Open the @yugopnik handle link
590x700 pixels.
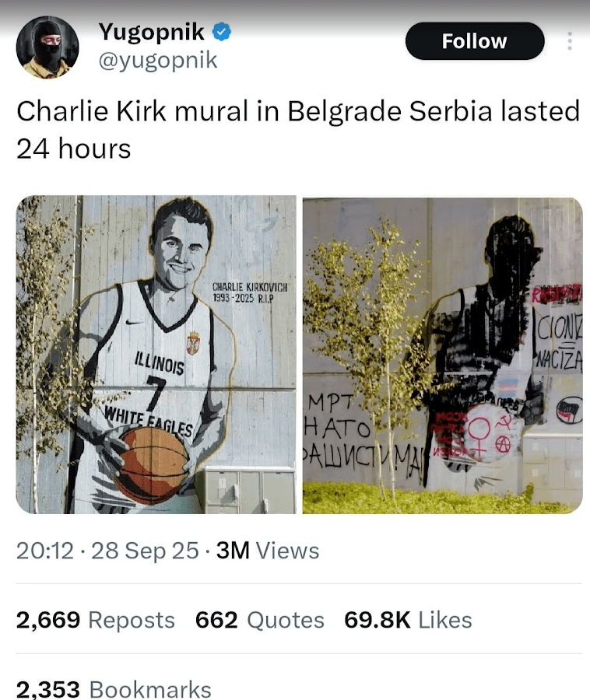[x=158, y=60]
